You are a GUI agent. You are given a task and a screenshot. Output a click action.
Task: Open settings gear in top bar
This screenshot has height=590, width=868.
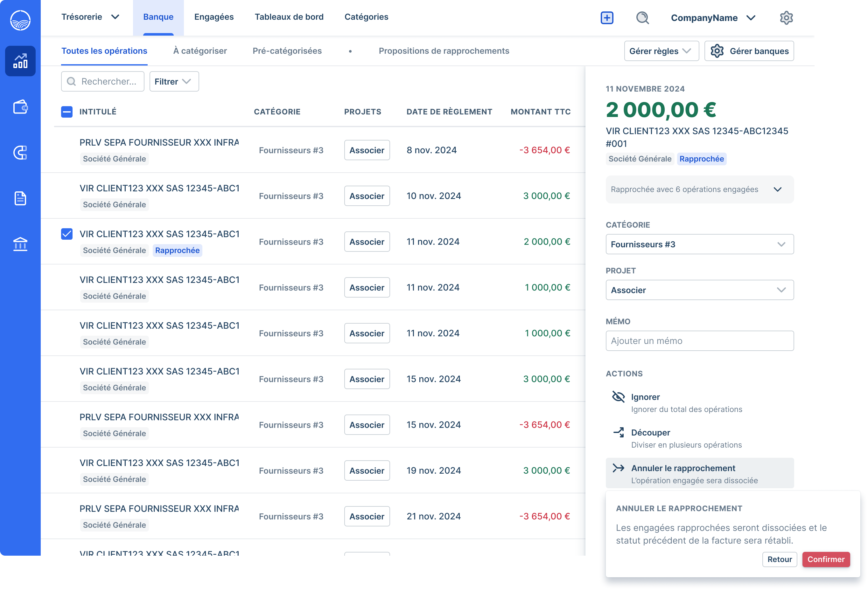(786, 17)
